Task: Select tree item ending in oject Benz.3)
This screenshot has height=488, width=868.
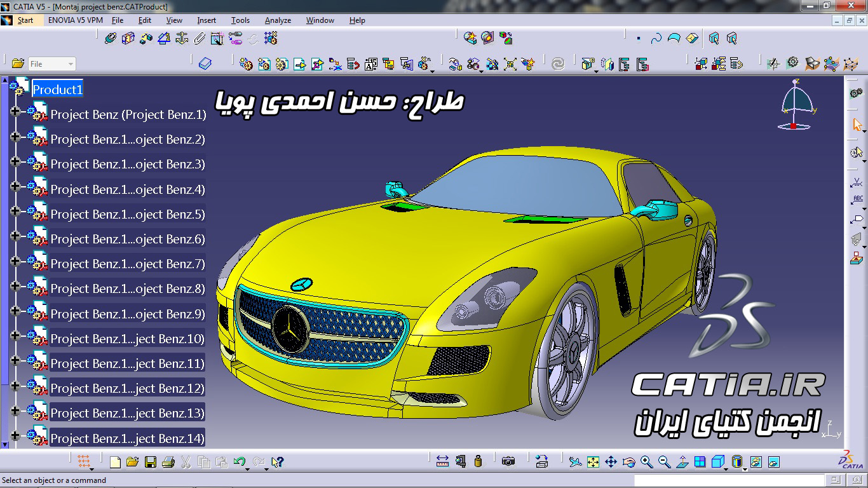Action: 128,165
